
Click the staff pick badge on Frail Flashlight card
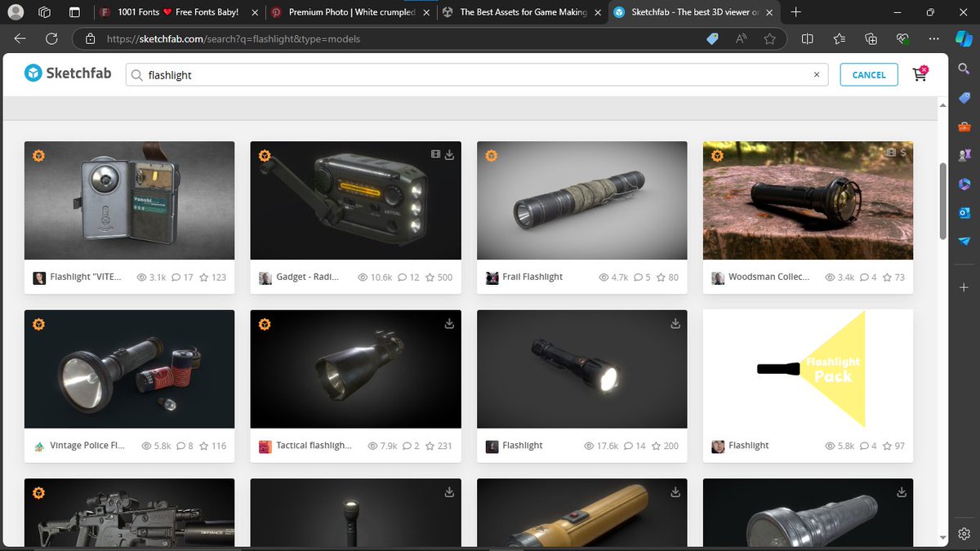tap(491, 156)
